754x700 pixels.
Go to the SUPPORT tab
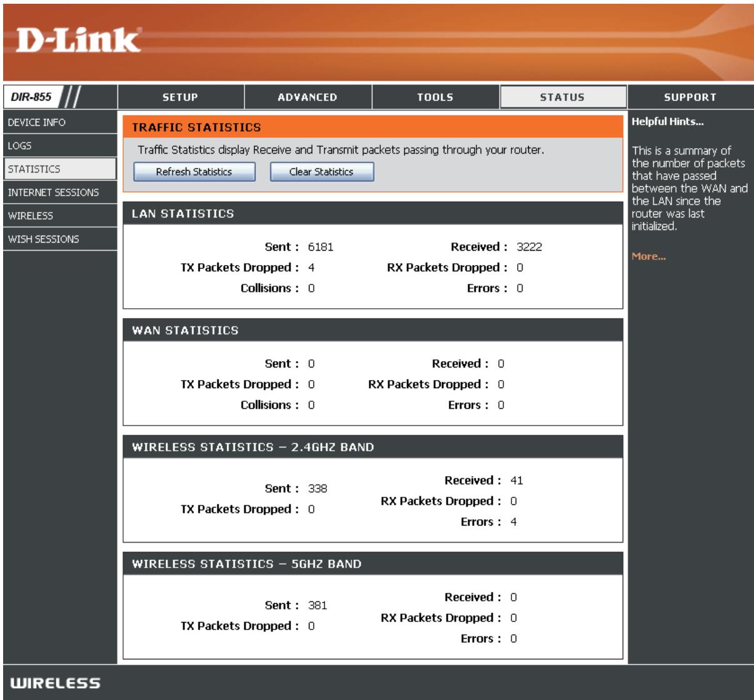point(690,97)
